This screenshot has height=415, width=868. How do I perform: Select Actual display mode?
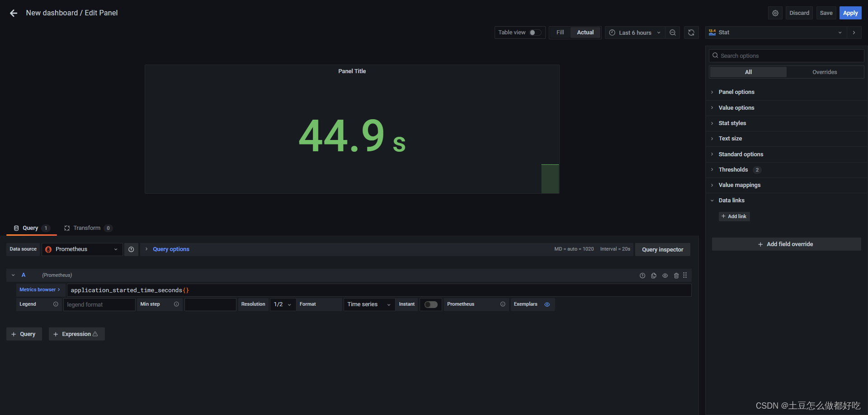[x=585, y=33]
